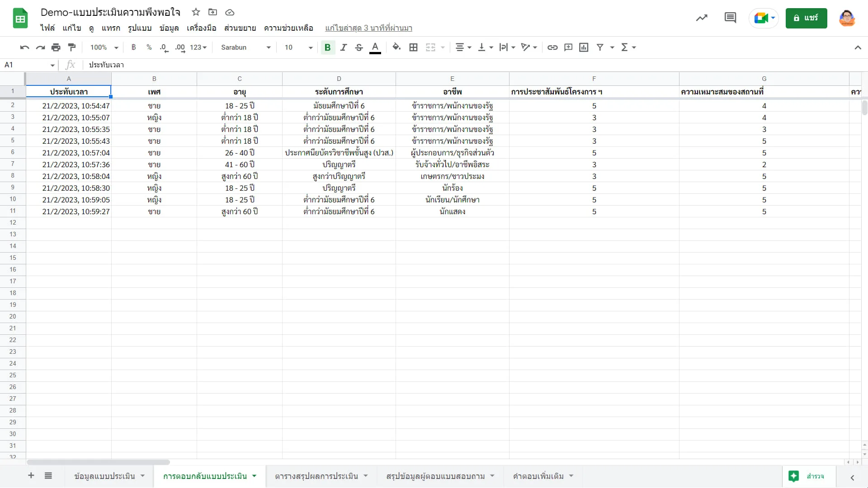Image resolution: width=868 pixels, height=488 pixels.
Task: Switch to ตารางสรุปผลการประเมิน sheet tab
Action: click(x=316, y=476)
